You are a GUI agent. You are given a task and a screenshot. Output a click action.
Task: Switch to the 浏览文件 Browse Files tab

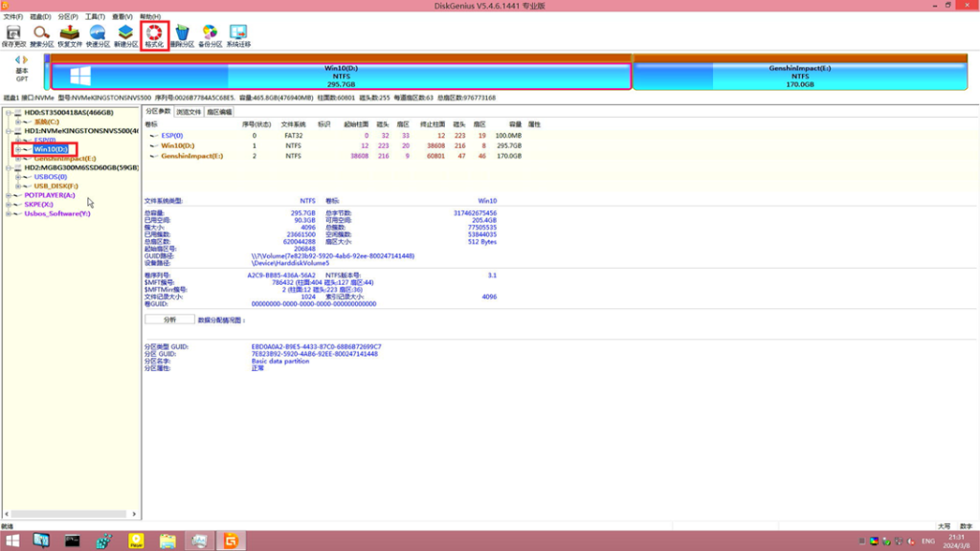click(x=189, y=112)
